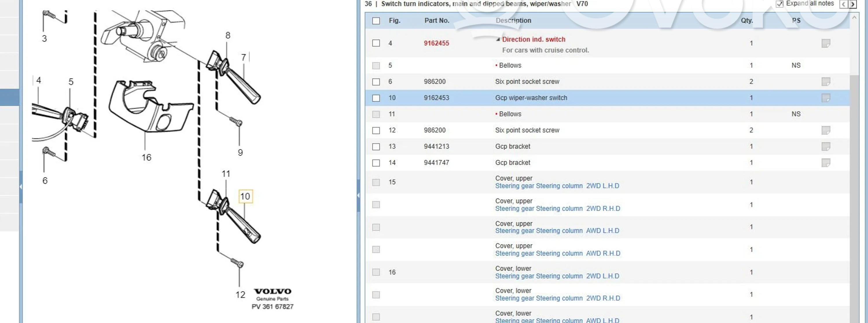Viewport: 868px width, 323px height.
Task: Open part number 9162455 link
Action: [436, 43]
